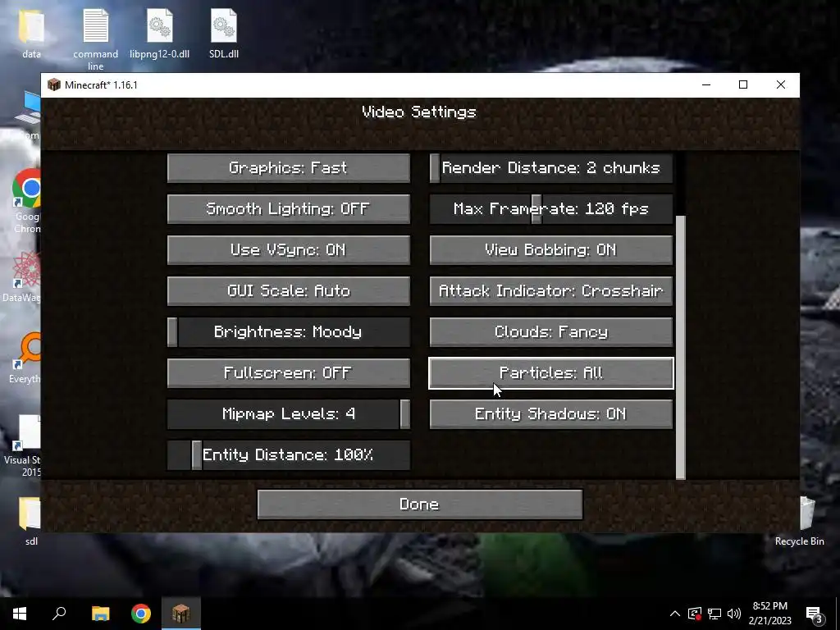Select the command line file icon
Image resolution: width=840 pixels, height=630 pixels.
(x=95, y=39)
